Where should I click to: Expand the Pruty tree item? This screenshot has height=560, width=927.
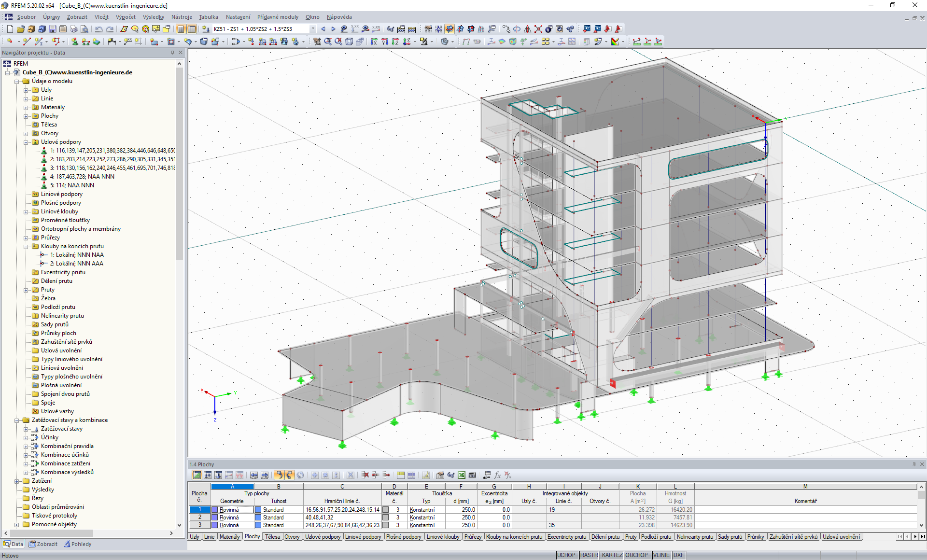[x=27, y=290]
